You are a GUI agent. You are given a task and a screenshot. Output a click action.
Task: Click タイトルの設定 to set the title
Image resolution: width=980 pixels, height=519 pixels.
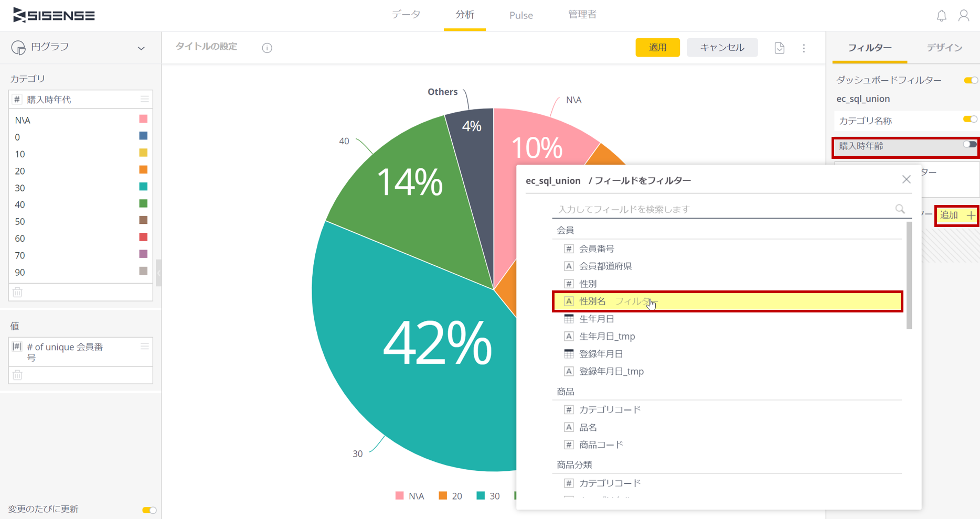point(206,47)
